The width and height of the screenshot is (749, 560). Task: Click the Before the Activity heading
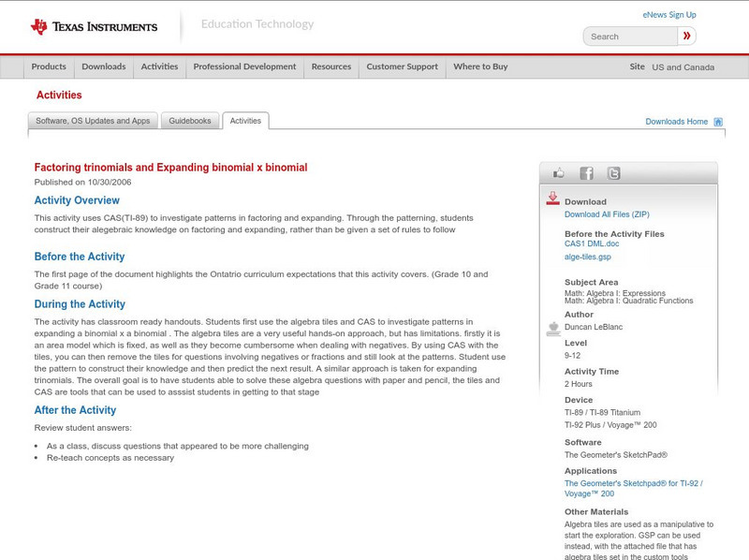point(80,257)
